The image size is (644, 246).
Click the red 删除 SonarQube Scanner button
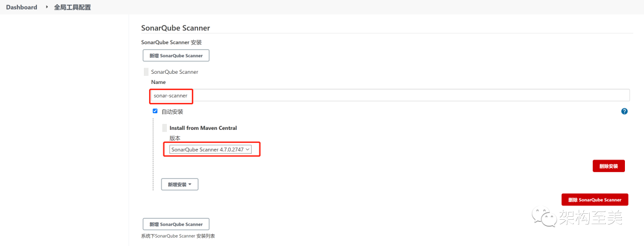point(595,200)
